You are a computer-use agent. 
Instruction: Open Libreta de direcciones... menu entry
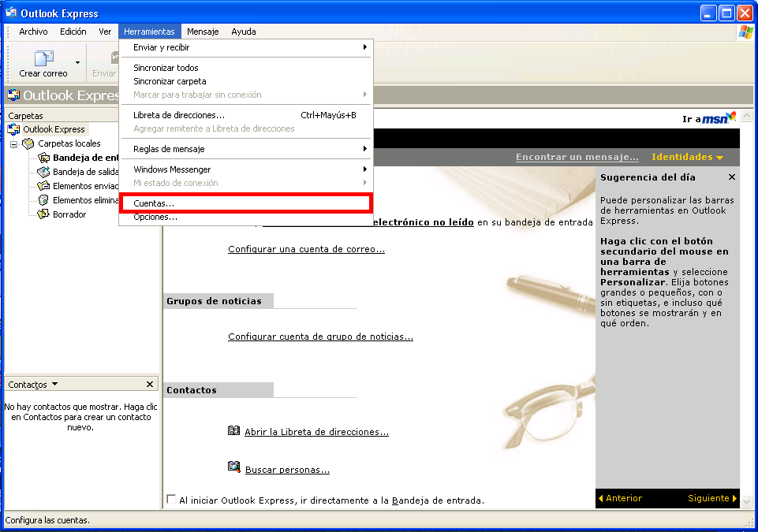[245, 115]
